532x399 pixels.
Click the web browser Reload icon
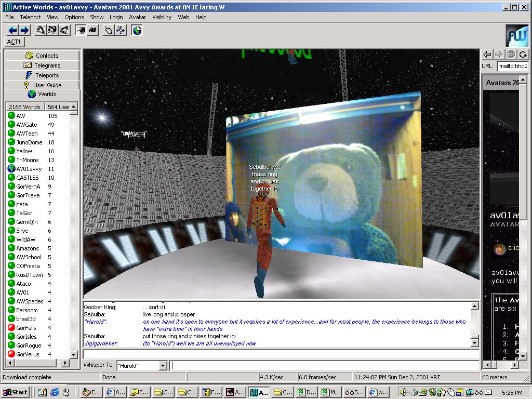523,54
